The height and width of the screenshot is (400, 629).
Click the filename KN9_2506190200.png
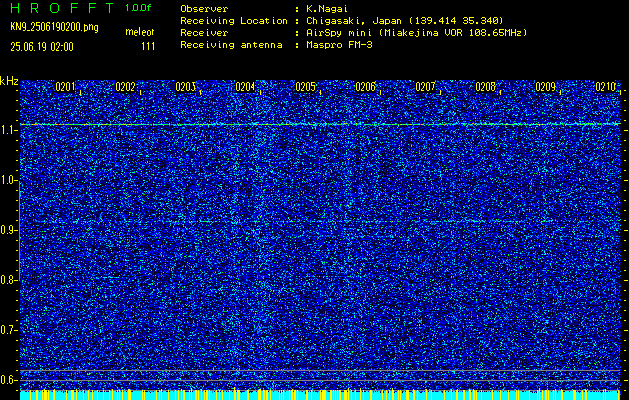(54, 27)
